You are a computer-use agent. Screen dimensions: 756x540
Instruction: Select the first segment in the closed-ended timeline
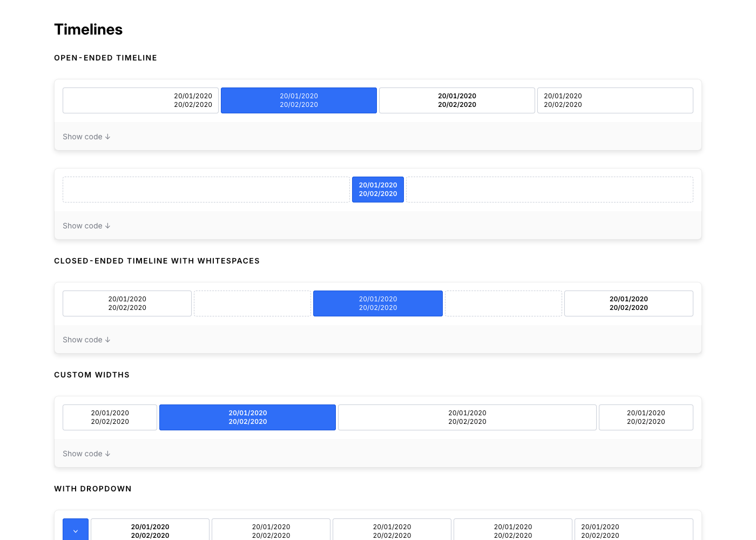point(127,303)
